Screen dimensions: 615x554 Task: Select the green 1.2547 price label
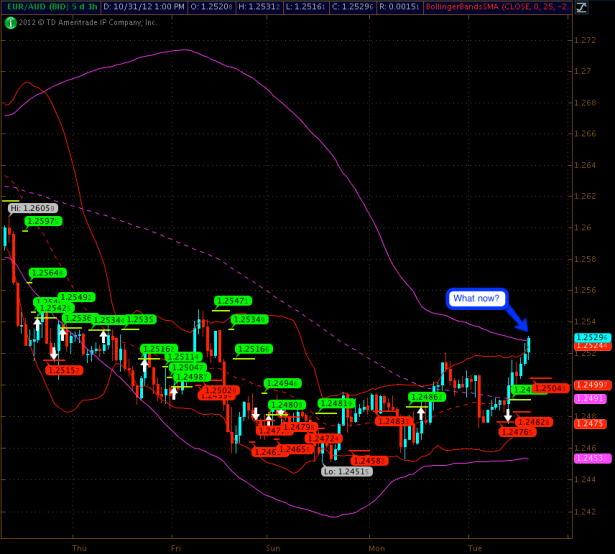pos(232,300)
